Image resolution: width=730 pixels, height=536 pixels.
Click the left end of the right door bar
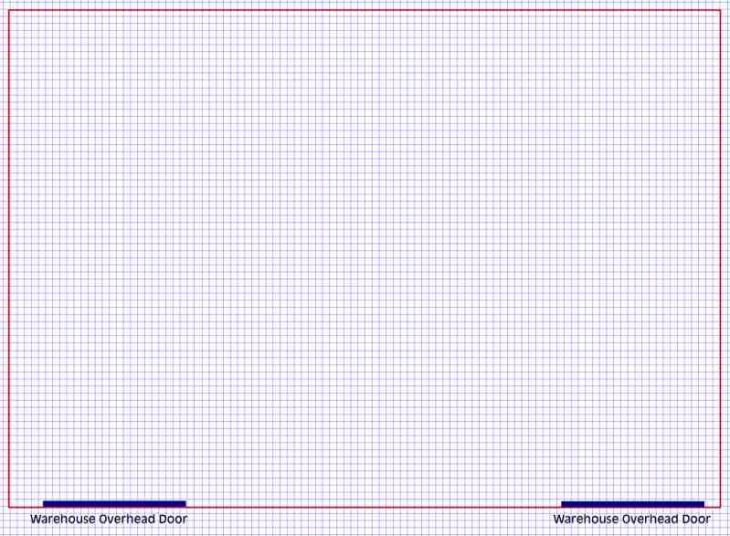pyautogui.click(x=564, y=503)
